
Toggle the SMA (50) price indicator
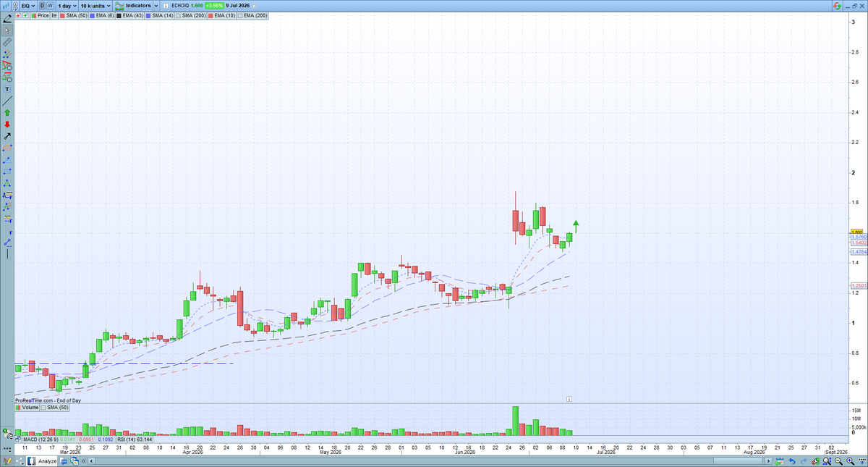pos(73,15)
